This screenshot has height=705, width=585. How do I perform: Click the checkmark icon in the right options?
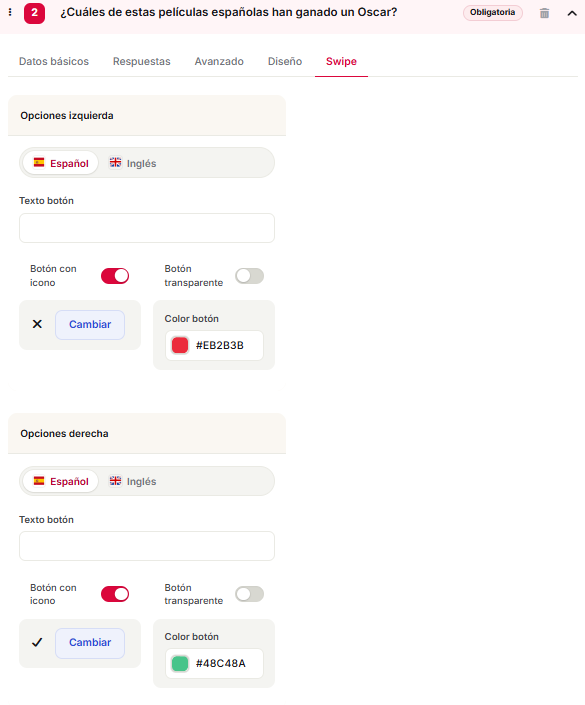[37, 642]
